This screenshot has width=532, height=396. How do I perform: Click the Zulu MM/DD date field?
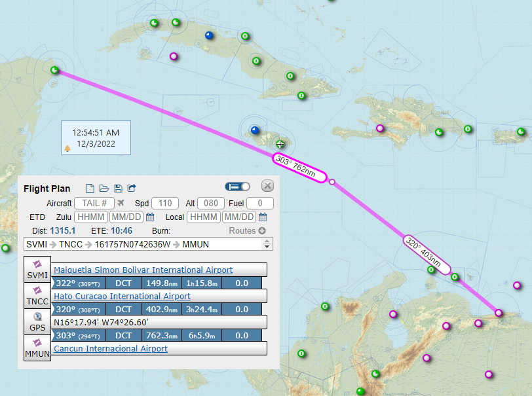(x=126, y=217)
